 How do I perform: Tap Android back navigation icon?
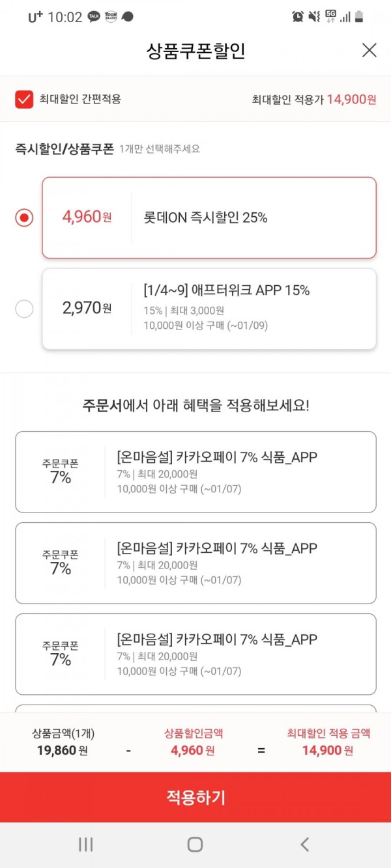click(x=304, y=845)
